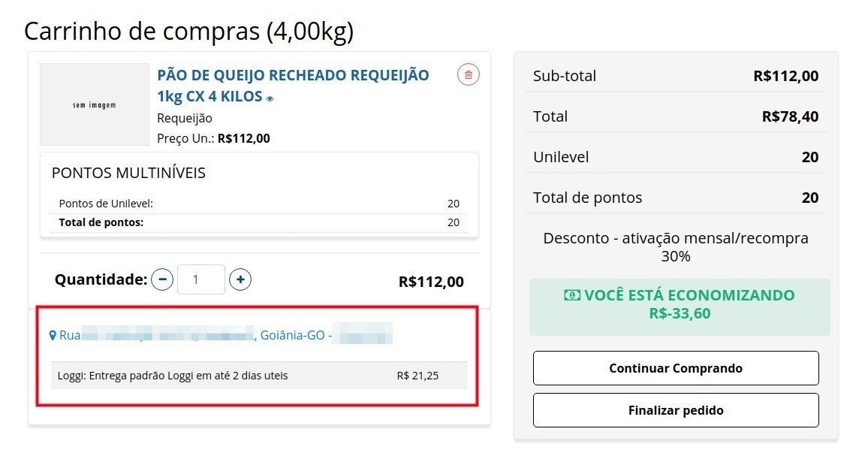Click the Pontos Multiníveis heading
Image resolution: width=868 pixels, height=459 pixels.
point(128,173)
